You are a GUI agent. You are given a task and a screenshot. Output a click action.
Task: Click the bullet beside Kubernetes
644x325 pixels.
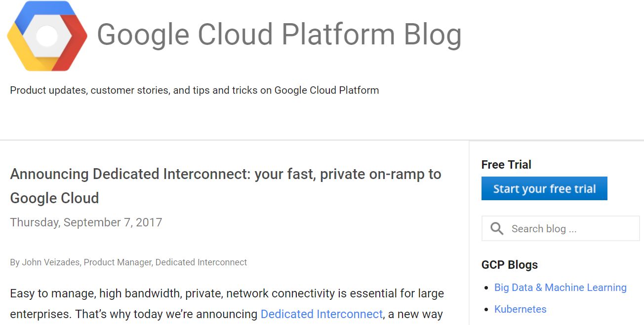(x=486, y=309)
